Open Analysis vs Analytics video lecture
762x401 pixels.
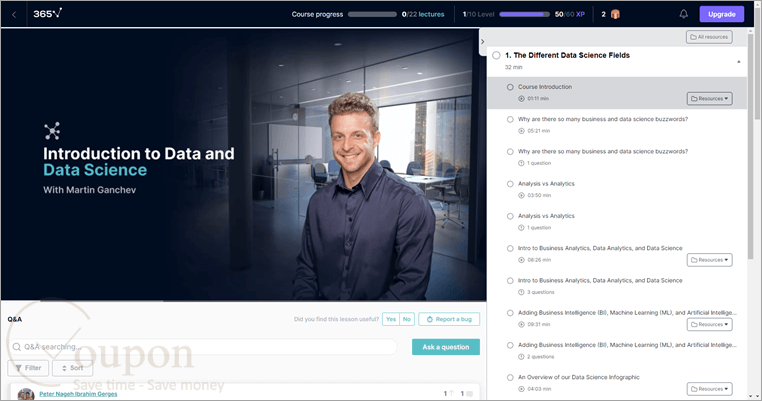(546, 184)
